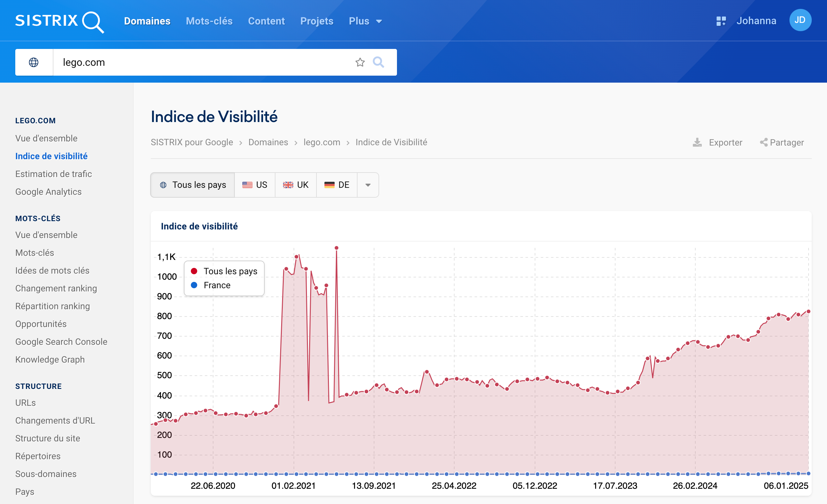
Task: Click the star favorite icon in search bar
Action: coord(360,62)
